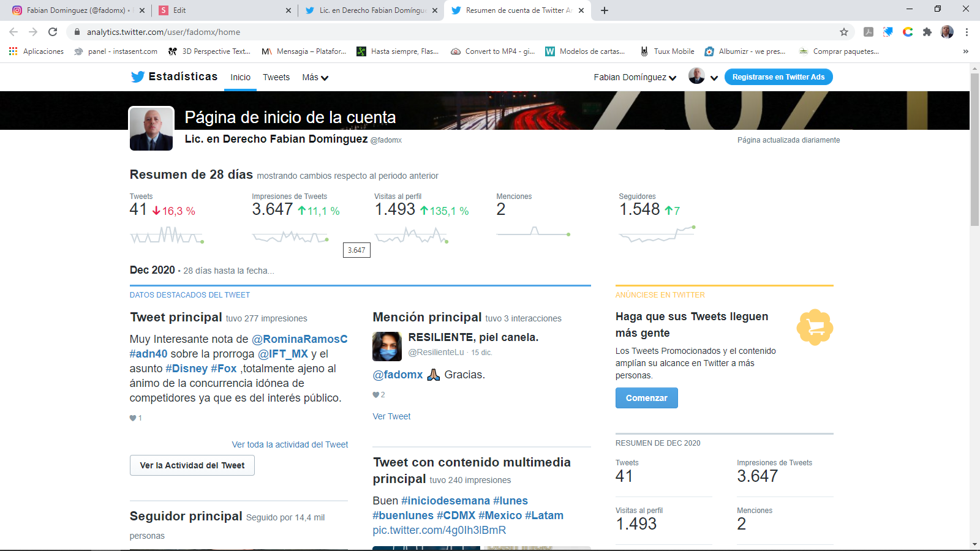Screen dimensions: 980x551
Task: Click the browser forward arrow
Action: (33, 32)
